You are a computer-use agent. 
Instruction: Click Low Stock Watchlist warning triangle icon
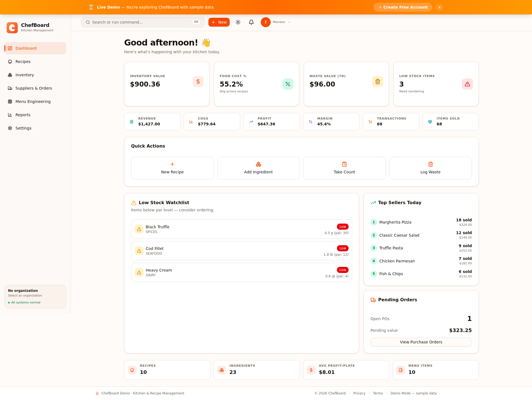(x=134, y=203)
